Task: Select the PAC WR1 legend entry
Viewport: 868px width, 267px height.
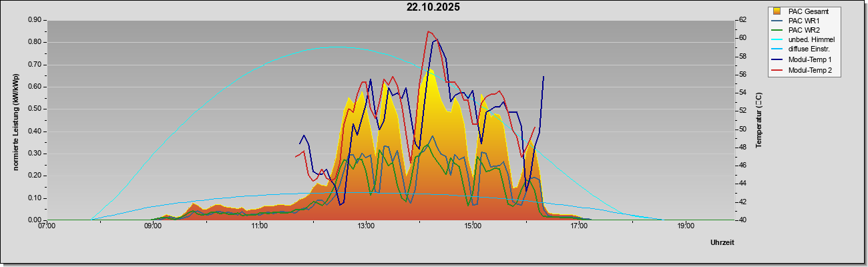Action: (805, 21)
